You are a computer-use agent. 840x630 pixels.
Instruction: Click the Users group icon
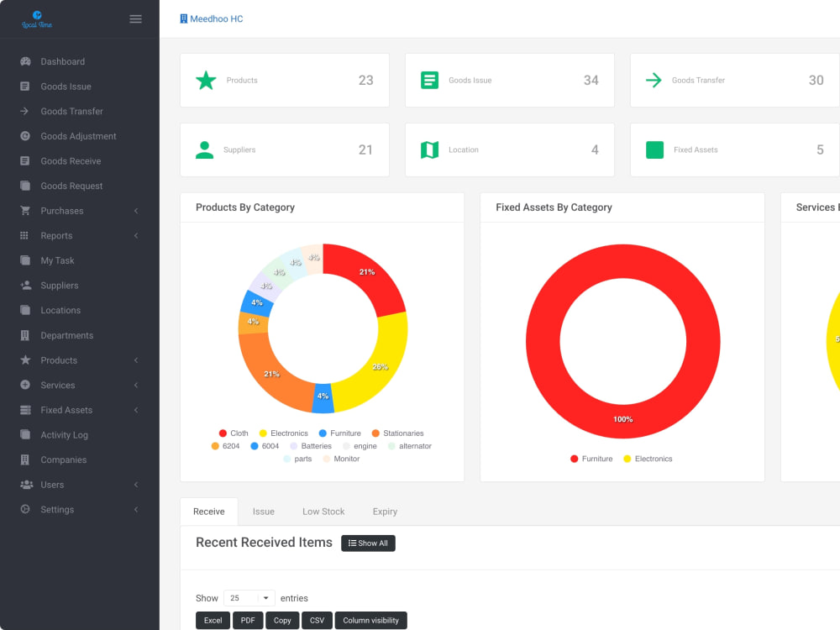tap(26, 485)
